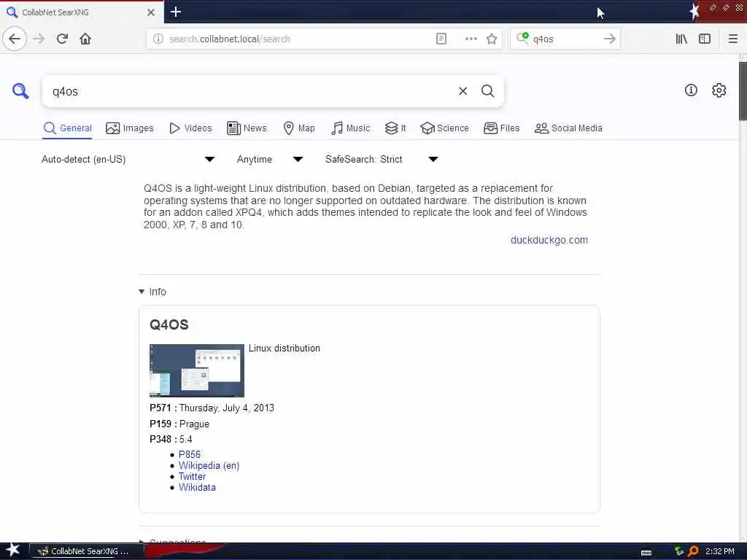Close the CollabNet SearXNG tab
This screenshot has height=560, width=747.
click(150, 12)
